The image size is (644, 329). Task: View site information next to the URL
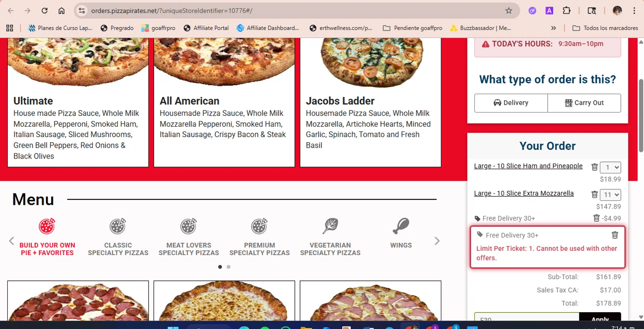coord(82,11)
